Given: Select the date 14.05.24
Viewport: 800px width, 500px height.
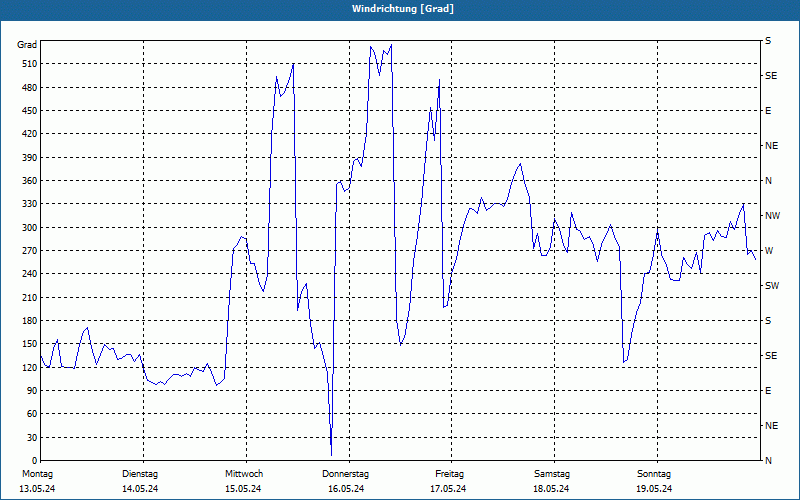Looking at the screenshot, I should click(140, 489).
